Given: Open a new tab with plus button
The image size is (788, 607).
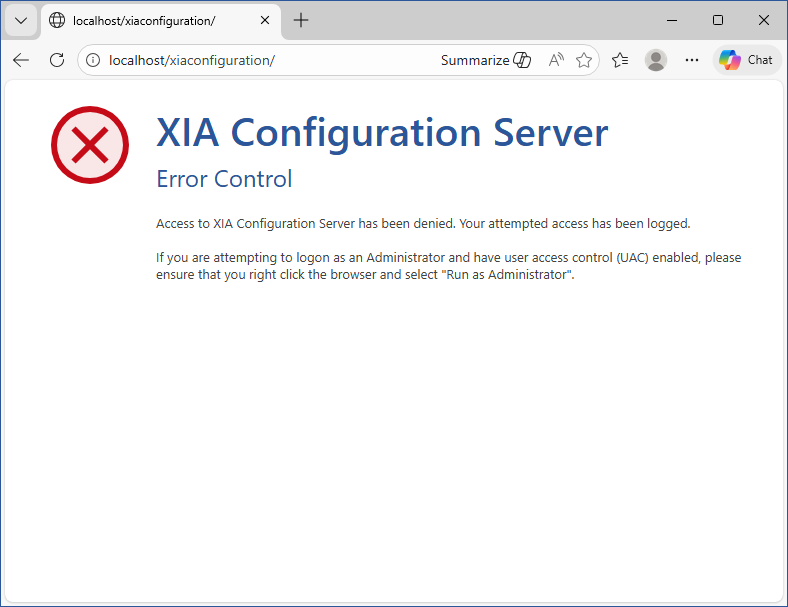Looking at the screenshot, I should pyautogui.click(x=301, y=20).
